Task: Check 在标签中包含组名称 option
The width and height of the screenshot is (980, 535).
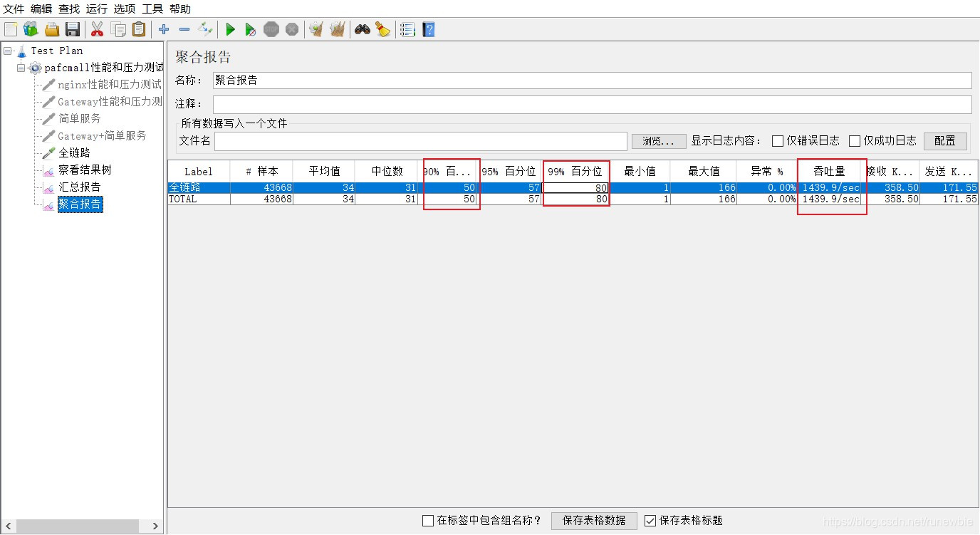Action: click(427, 521)
